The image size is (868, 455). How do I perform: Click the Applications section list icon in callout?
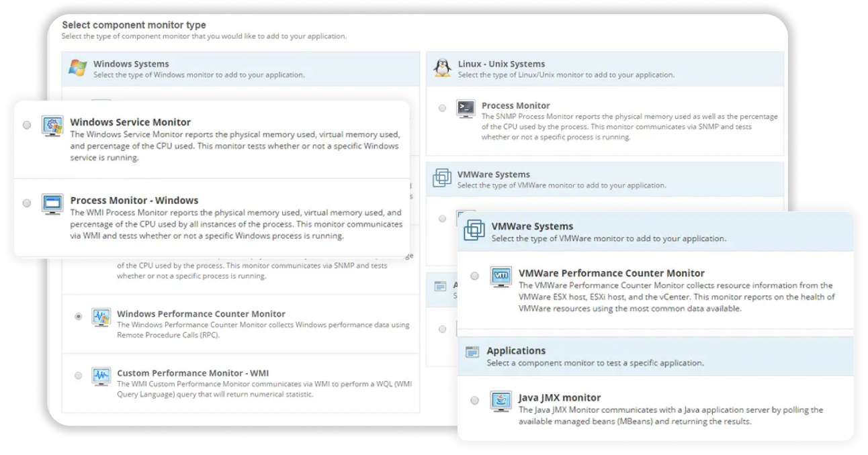click(x=472, y=352)
